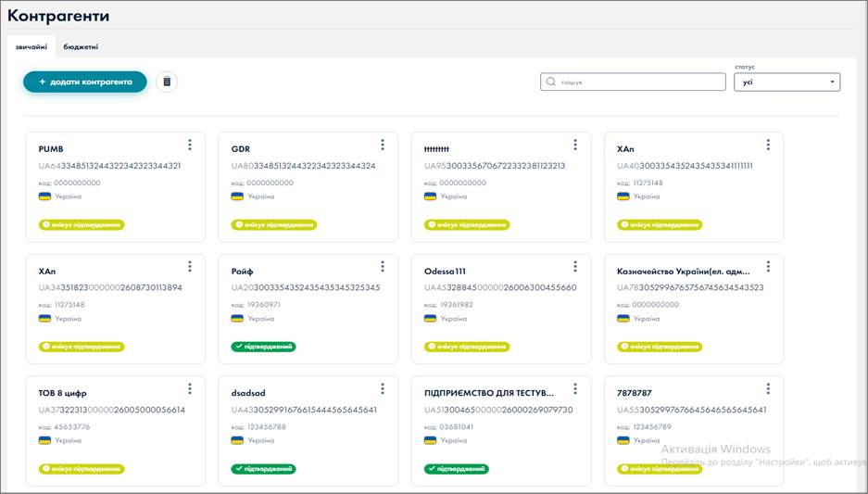Click the magnifier icon in the search box
The image size is (868, 494).
click(550, 82)
